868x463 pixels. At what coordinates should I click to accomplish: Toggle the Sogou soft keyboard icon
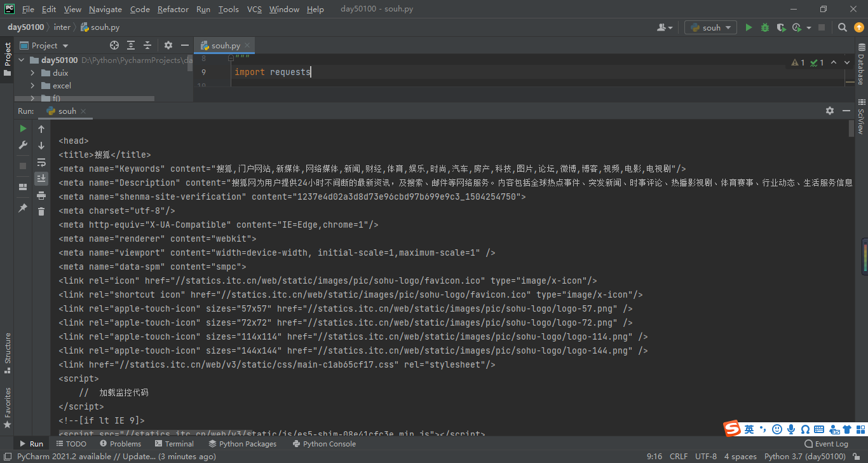819,429
